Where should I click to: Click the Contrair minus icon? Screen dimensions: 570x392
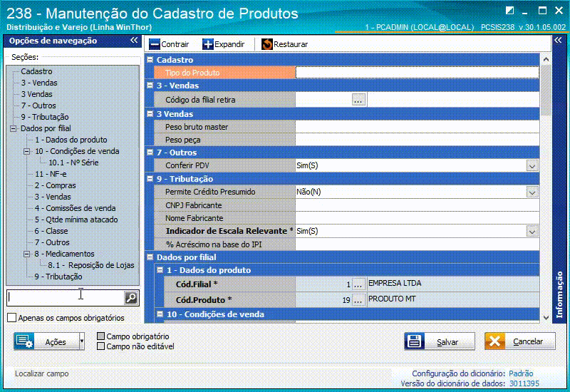click(155, 44)
